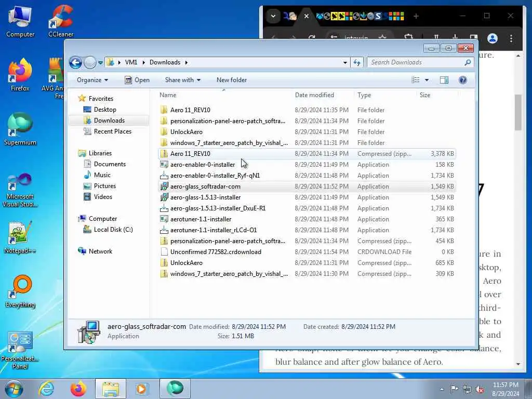The height and width of the screenshot is (399, 532).
Task: Select Desktop in Favorites
Action: (105, 110)
